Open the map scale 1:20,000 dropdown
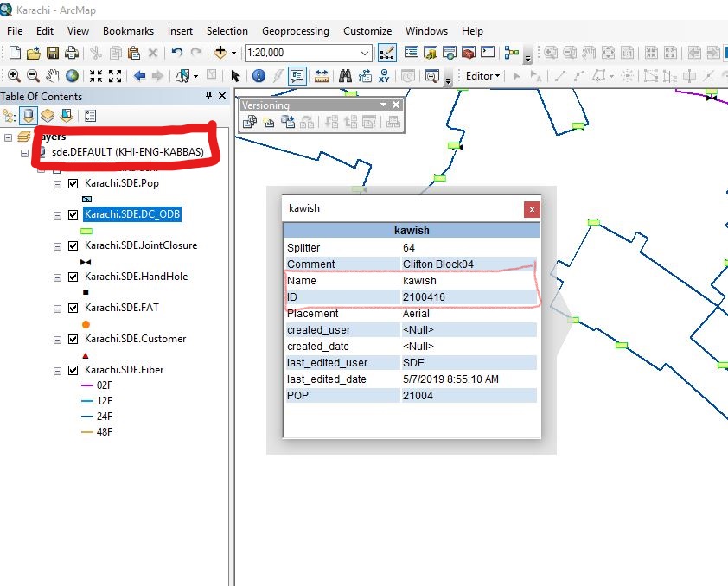 tap(365, 53)
